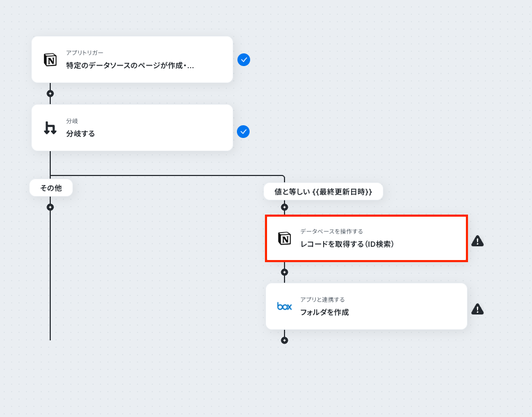Click the blue checkmark next to 分岐する
Screen dimensions: 532x417
pos(243,132)
